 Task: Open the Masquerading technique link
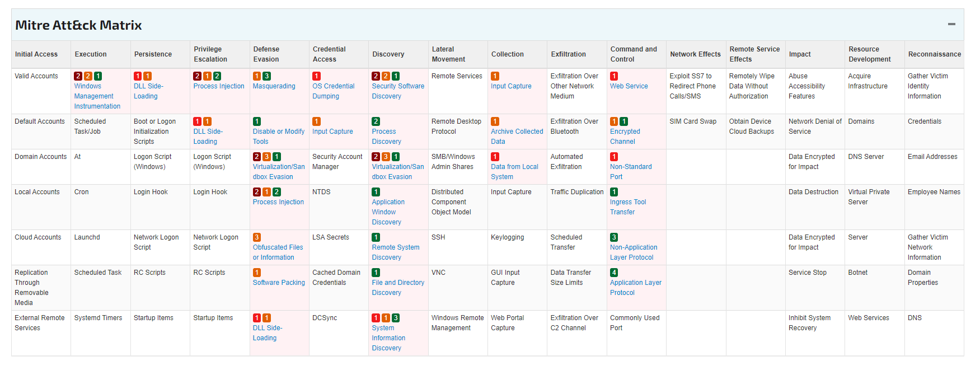click(274, 86)
